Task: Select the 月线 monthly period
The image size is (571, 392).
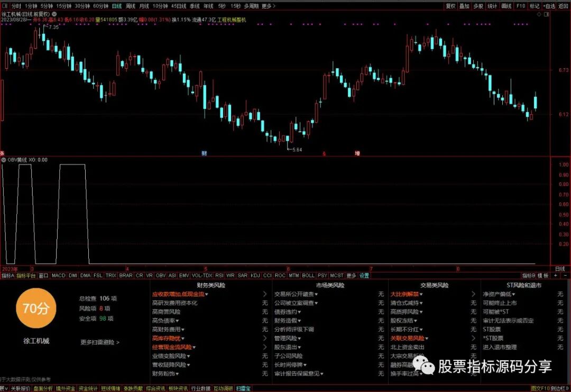Action: pos(144,6)
